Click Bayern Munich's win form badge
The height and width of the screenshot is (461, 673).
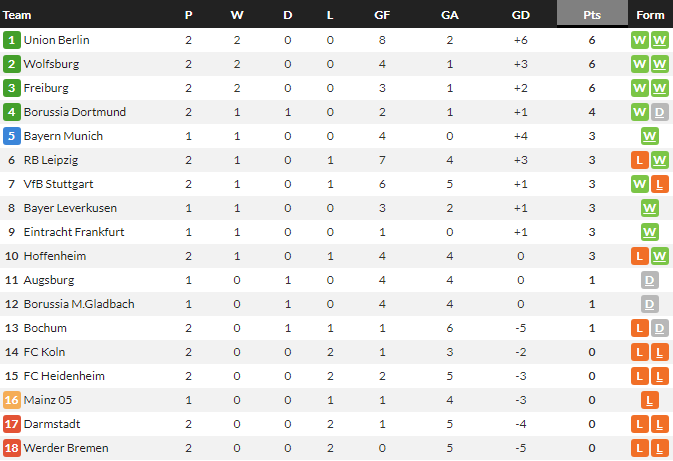[x=650, y=136]
